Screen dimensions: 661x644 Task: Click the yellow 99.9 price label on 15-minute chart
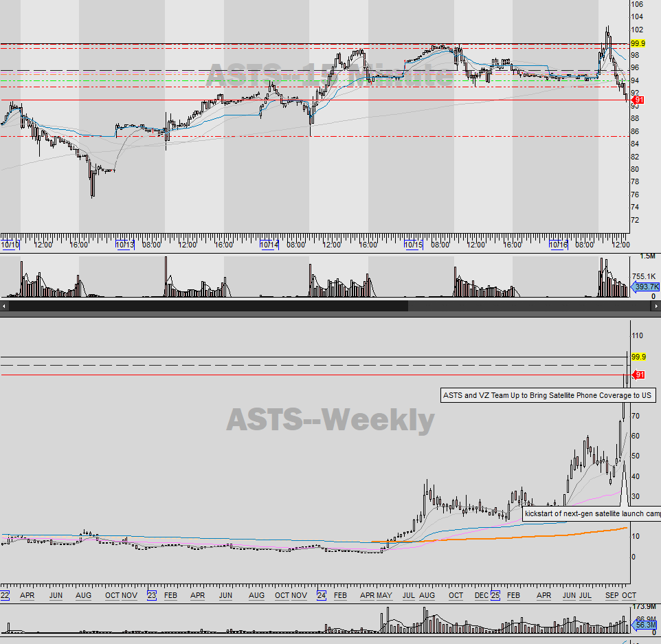638,43
